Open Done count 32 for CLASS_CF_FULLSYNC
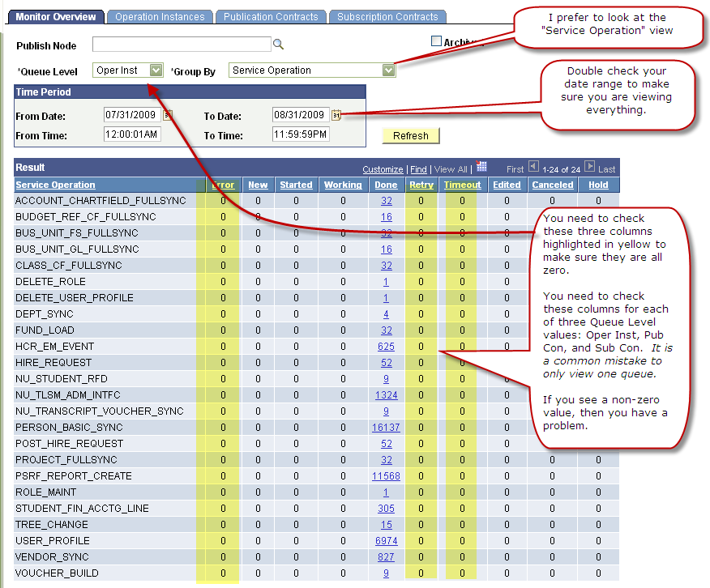 (387, 266)
